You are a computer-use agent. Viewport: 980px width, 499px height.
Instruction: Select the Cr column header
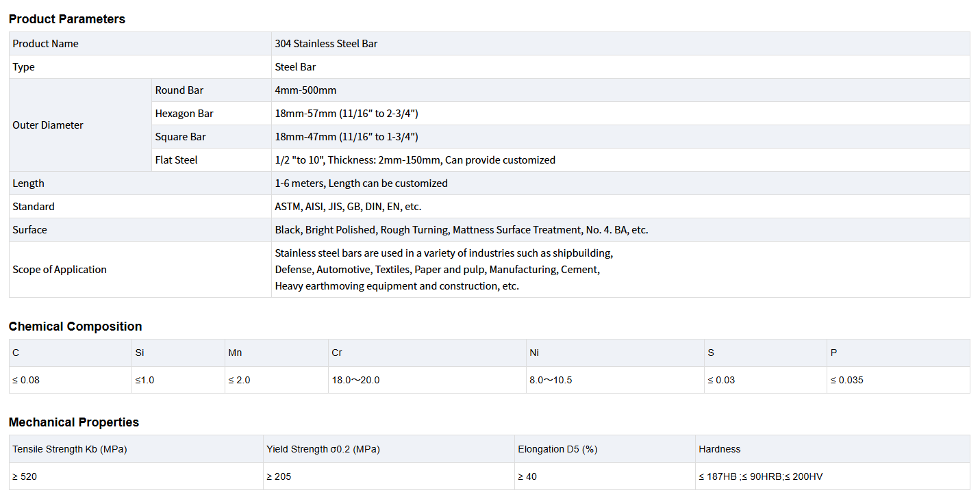click(337, 353)
